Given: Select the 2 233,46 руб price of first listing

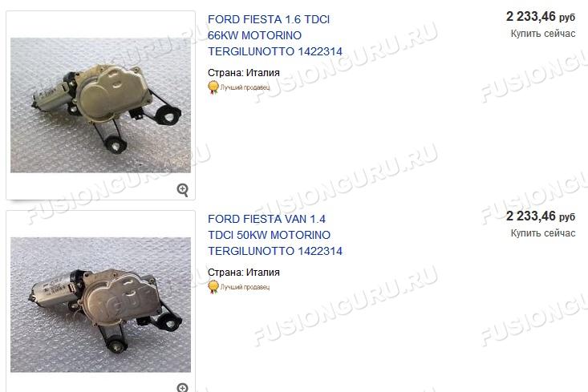Looking at the screenshot, I should pos(541,17).
